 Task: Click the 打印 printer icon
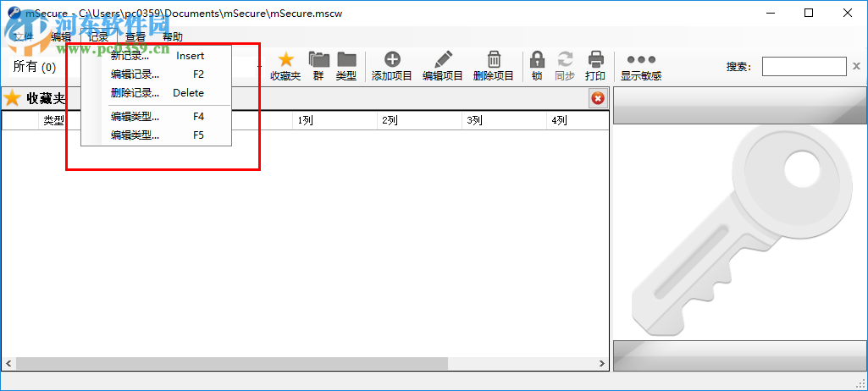pyautogui.click(x=595, y=59)
